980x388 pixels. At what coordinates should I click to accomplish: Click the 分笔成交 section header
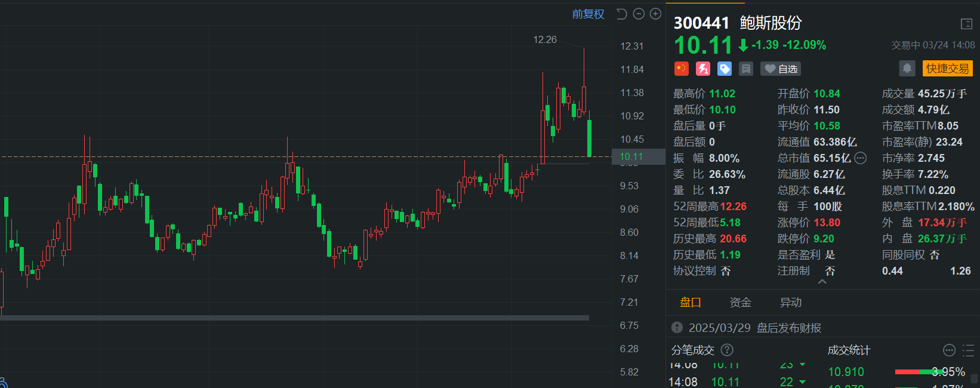[693, 350]
